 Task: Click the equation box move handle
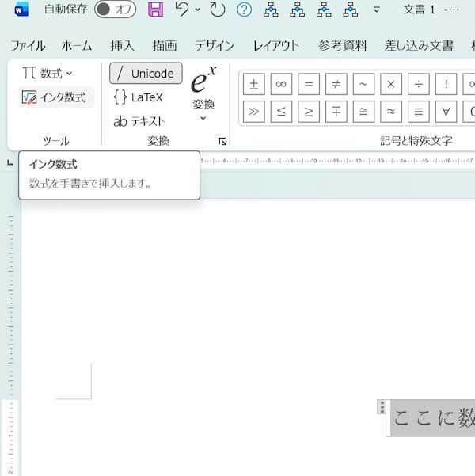point(382,407)
